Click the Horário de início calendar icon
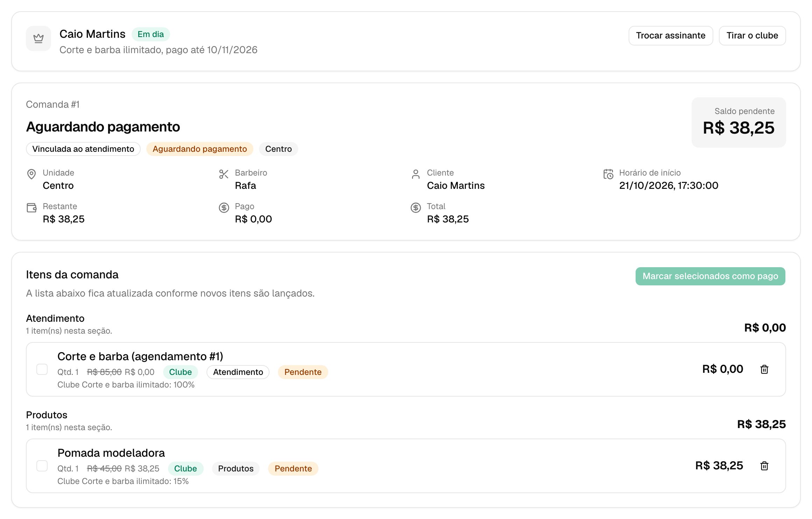Image resolution: width=812 pixels, height=519 pixels. pos(608,174)
